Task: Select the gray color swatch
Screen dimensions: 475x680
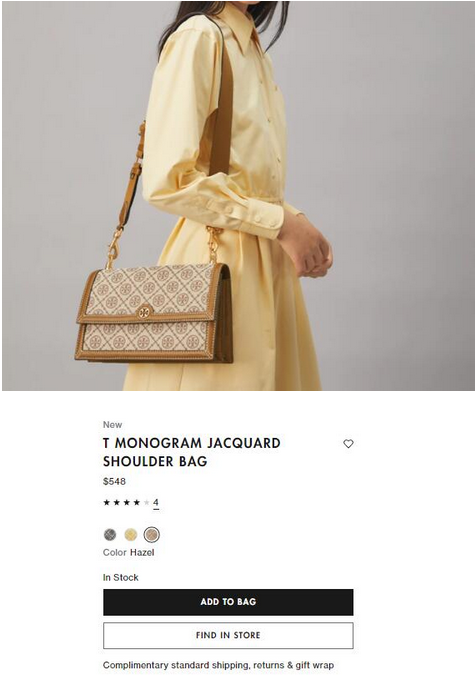Action: [110, 535]
